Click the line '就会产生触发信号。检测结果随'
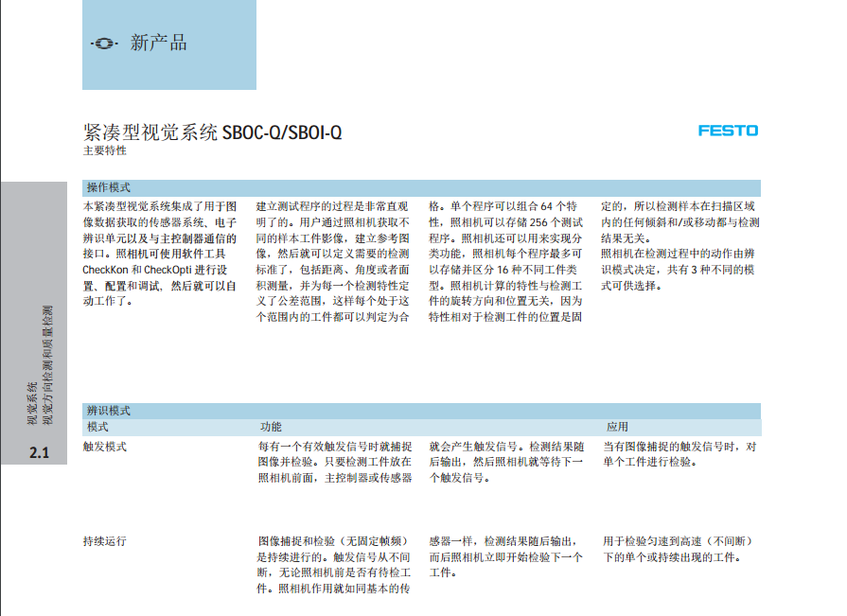This screenshot has height=616, width=847. [x=506, y=447]
